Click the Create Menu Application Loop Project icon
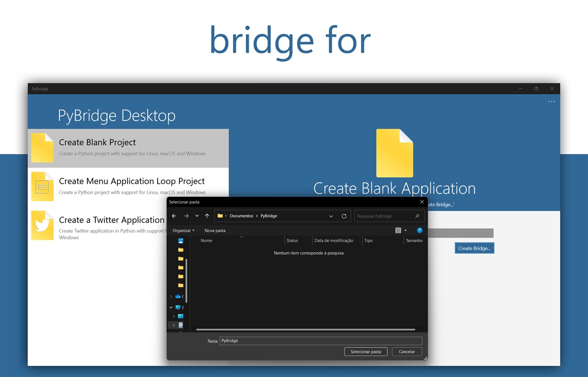 pyautogui.click(x=42, y=186)
